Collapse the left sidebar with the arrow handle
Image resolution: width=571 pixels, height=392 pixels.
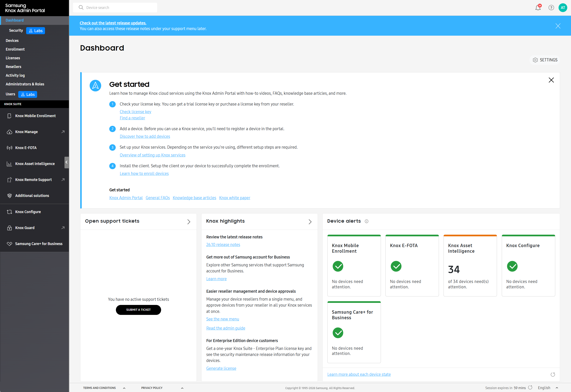pyautogui.click(x=67, y=162)
